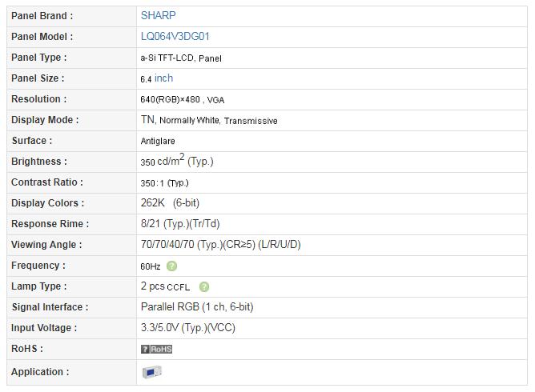
Task: Click the 60Hz frequency value
Action: [x=150, y=266]
